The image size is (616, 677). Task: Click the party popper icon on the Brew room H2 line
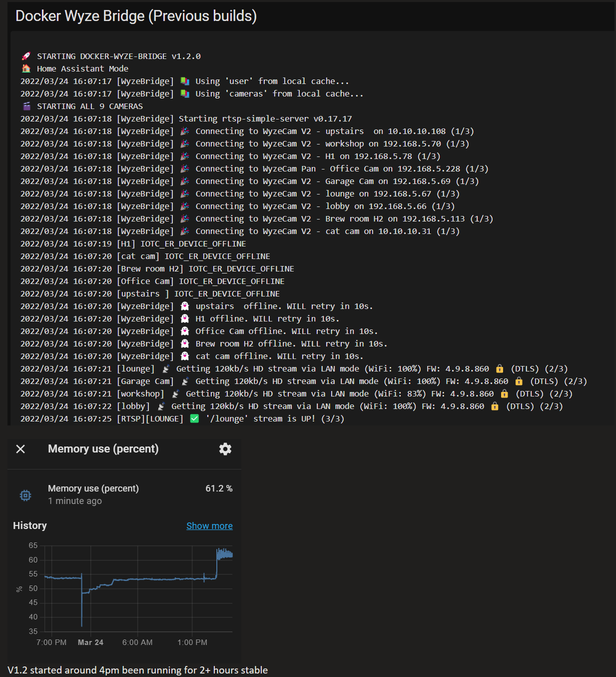[x=185, y=218]
